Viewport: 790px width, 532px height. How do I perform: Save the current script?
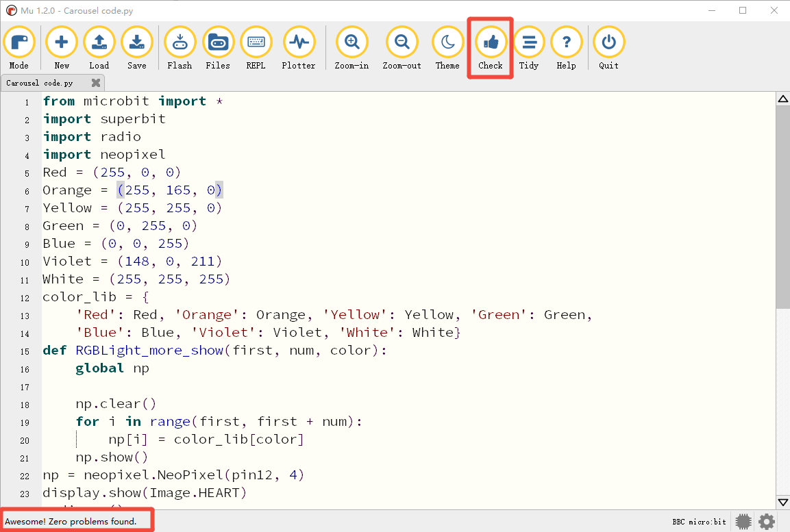click(x=137, y=49)
